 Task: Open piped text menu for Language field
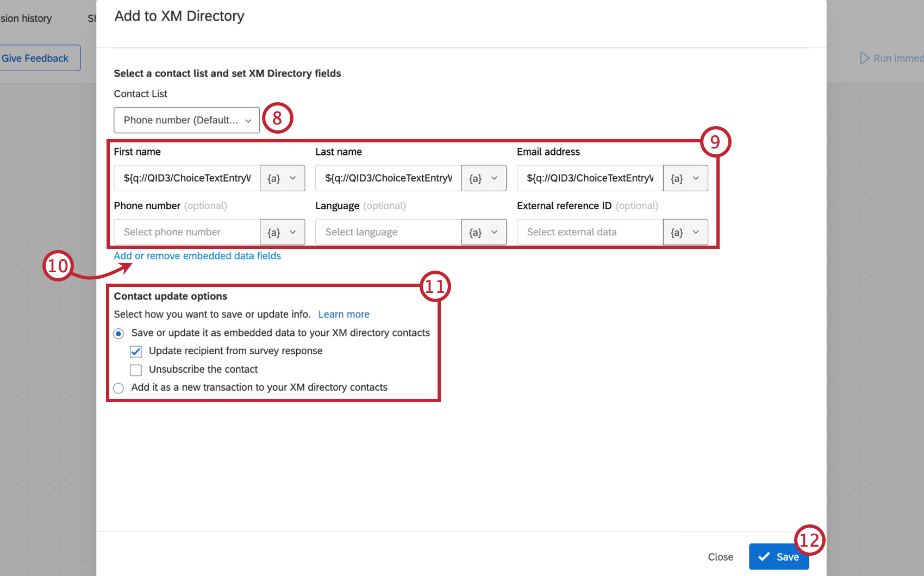pyautogui.click(x=483, y=232)
